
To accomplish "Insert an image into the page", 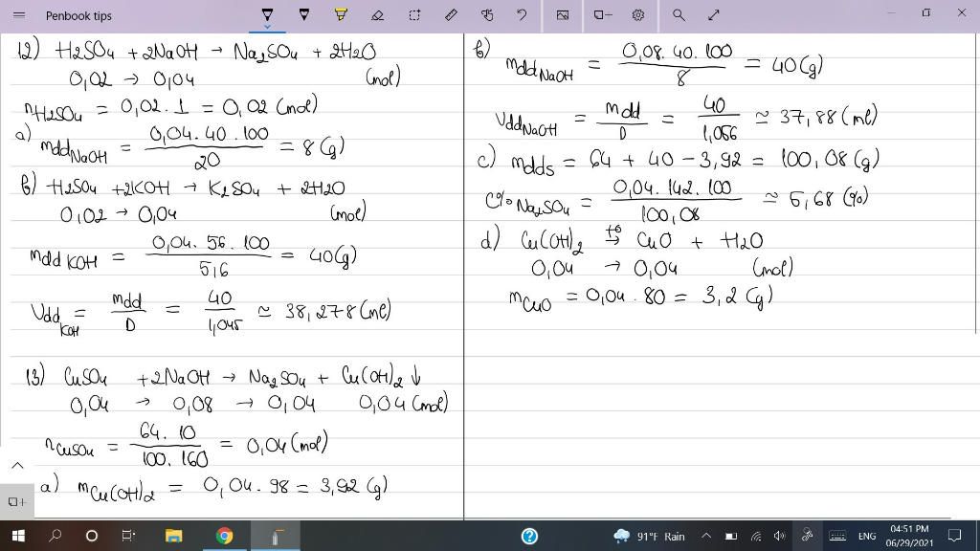I will [x=563, y=15].
